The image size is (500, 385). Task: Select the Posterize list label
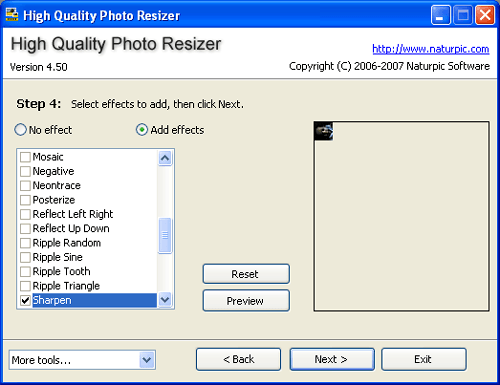(54, 200)
